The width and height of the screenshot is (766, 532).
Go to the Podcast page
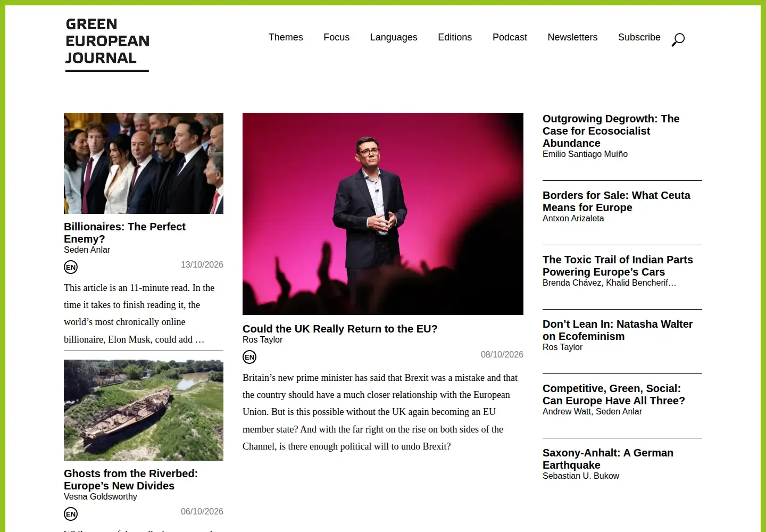(x=510, y=37)
